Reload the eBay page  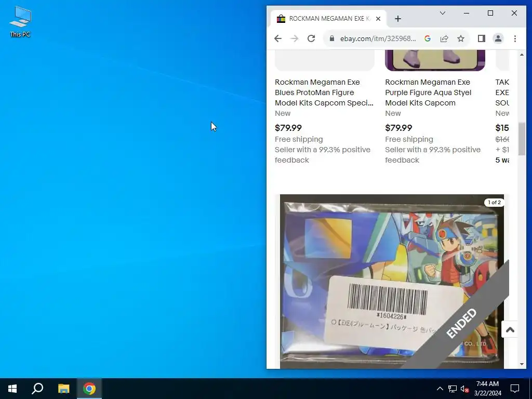(x=311, y=38)
